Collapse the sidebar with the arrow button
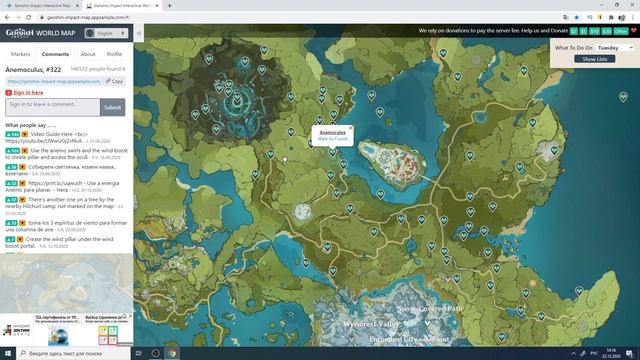640x360 pixels. [x=139, y=33]
